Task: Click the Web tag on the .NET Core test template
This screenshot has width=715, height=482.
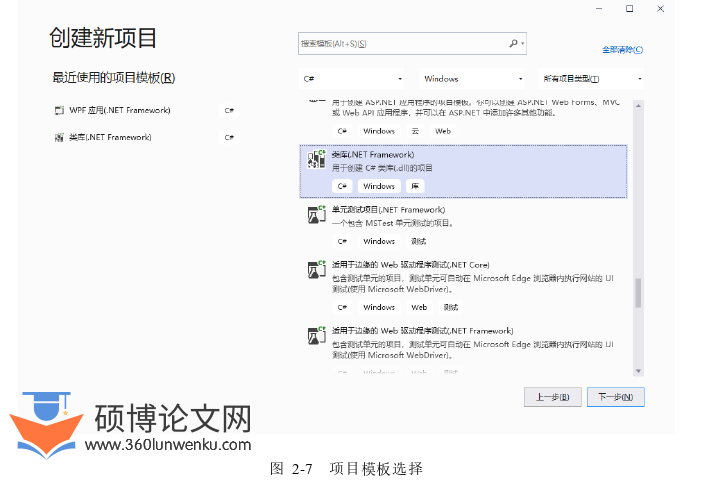Action: coord(419,307)
